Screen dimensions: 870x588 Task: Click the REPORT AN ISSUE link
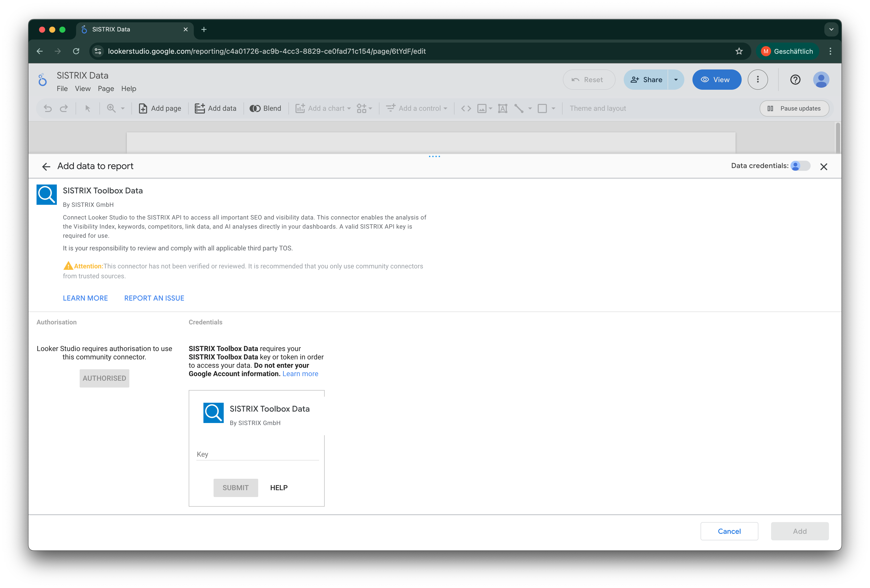click(154, 298)
